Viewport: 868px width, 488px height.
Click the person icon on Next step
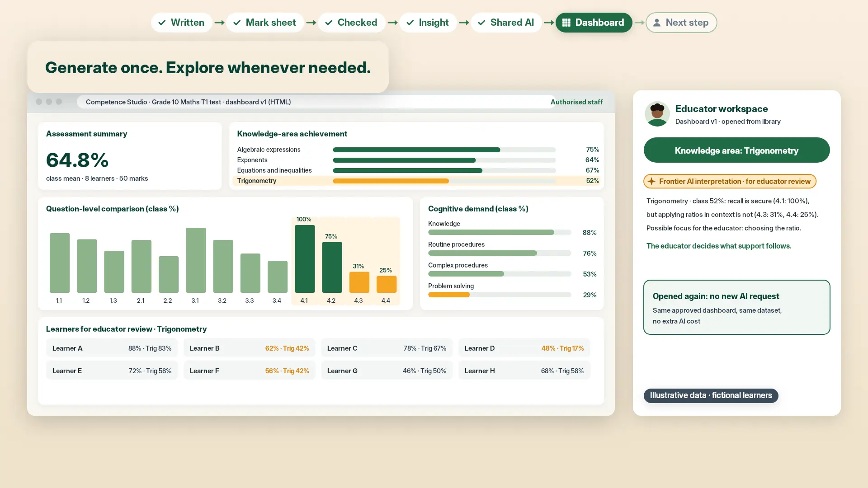(x=657, y=23)
